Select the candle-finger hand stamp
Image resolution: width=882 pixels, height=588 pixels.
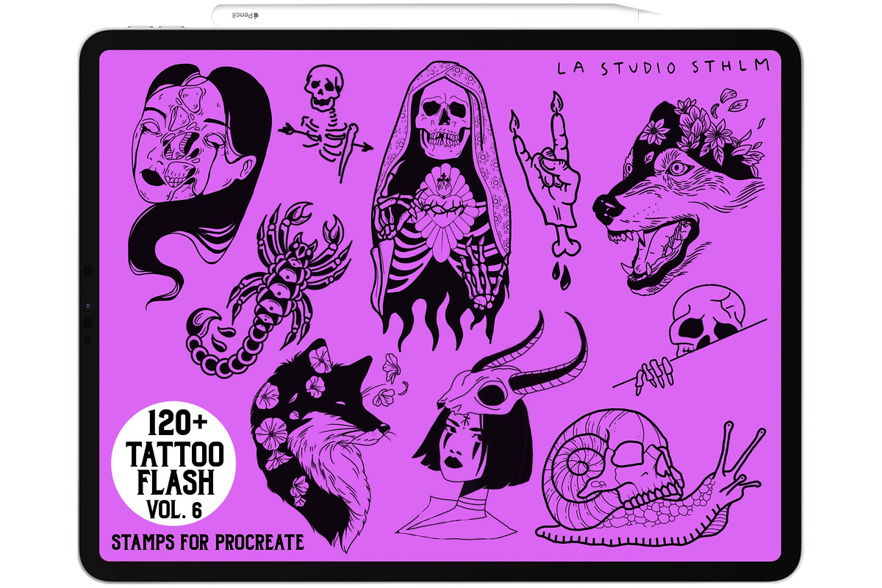point(545,191)
